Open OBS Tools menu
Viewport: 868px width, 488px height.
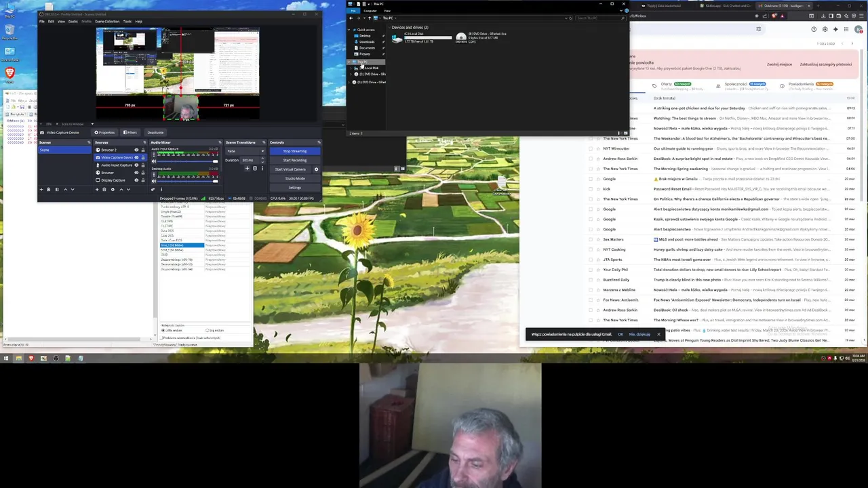tap(127, 21)
